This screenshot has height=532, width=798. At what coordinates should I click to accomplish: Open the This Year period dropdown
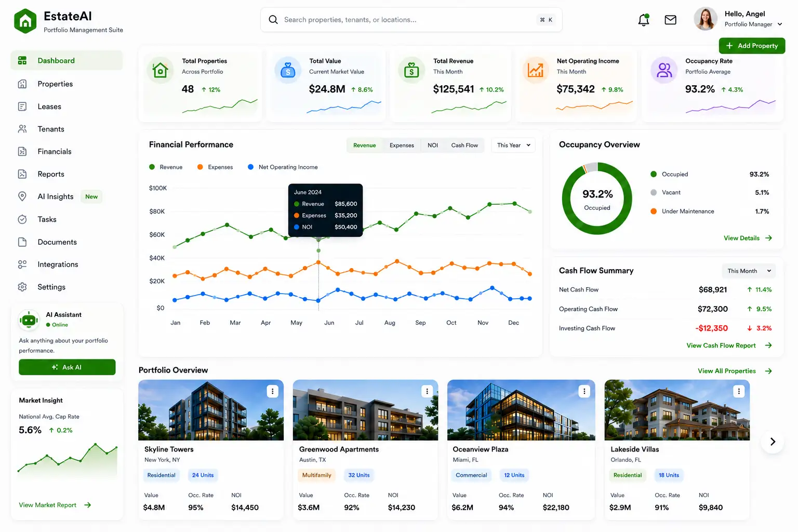513,145
